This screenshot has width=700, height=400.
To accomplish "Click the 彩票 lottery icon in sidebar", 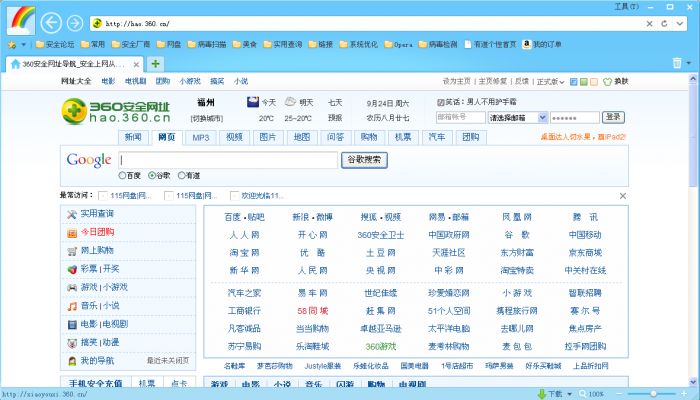I will click(72, 270).
